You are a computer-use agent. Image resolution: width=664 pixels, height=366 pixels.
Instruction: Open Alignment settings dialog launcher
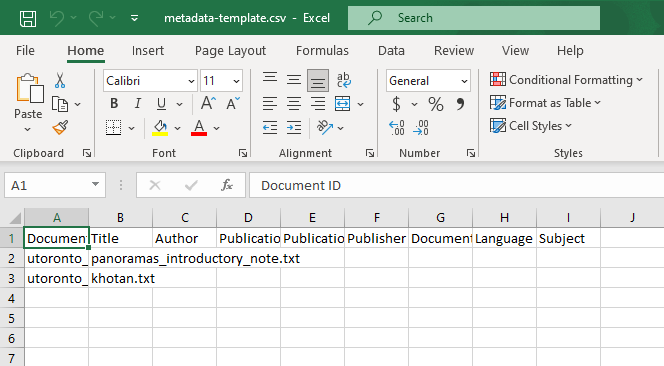coord(370,153)
